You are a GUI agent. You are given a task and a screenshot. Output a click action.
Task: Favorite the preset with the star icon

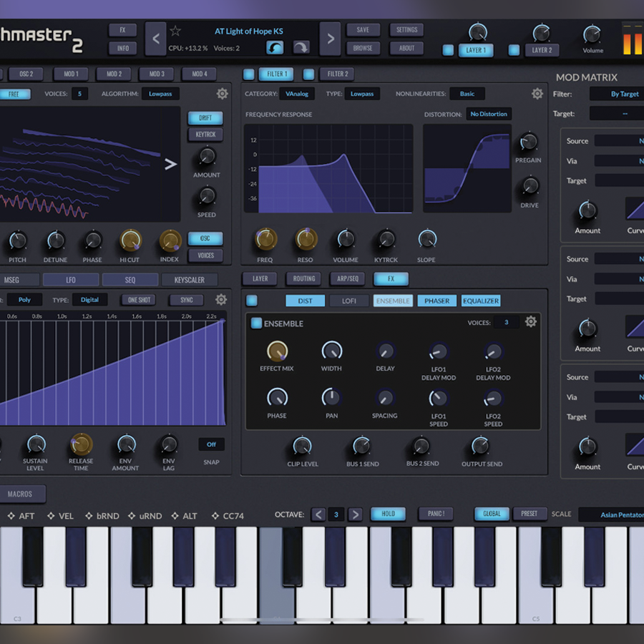point(175,31)
